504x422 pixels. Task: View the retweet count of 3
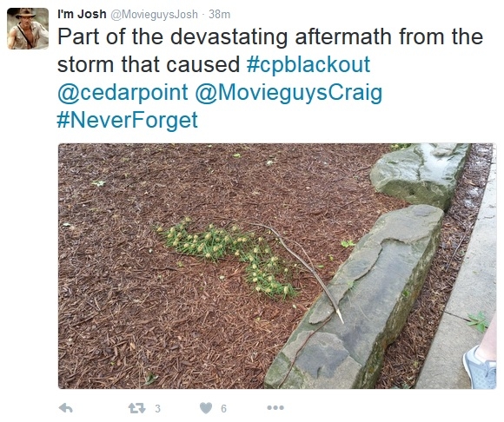click(x=157, y=408)
